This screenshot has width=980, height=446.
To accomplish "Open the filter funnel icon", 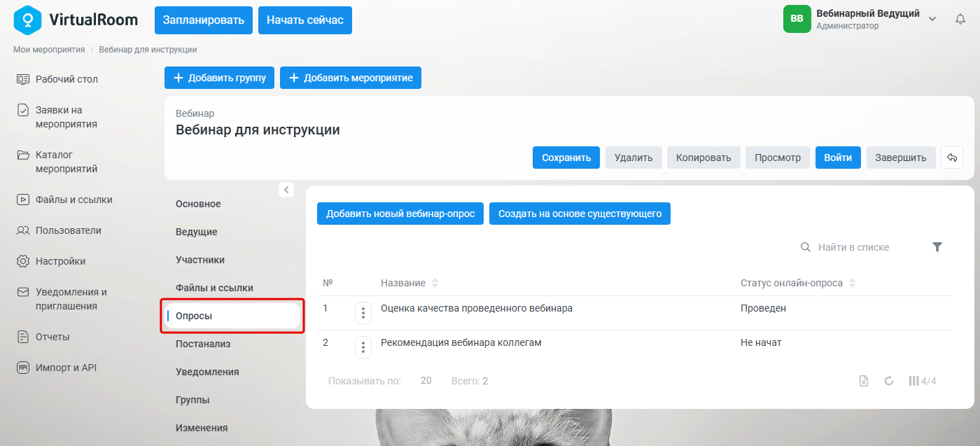I will point(937,247).
